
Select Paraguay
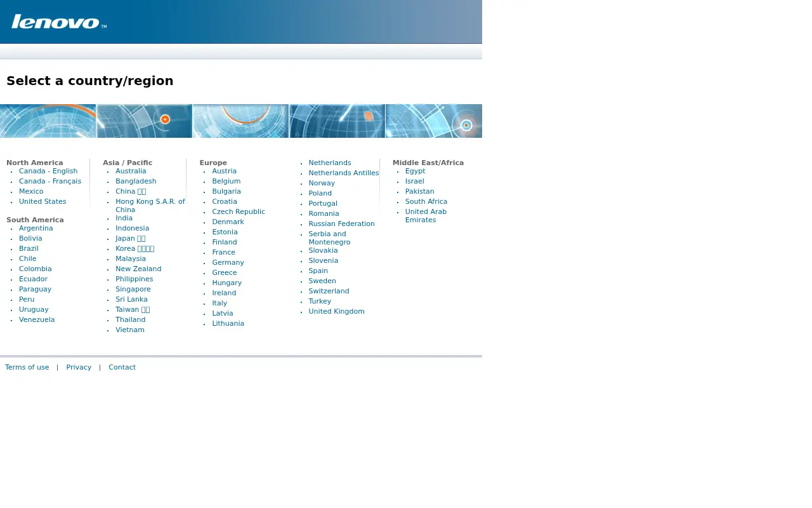click(x=35, y=289)
